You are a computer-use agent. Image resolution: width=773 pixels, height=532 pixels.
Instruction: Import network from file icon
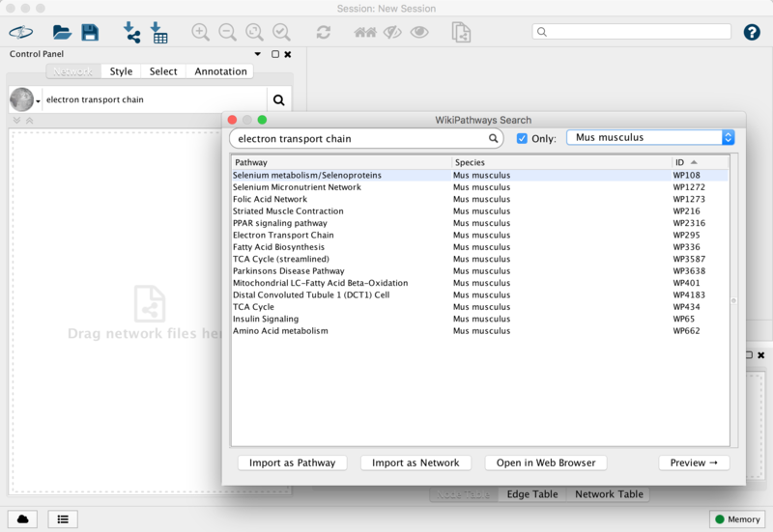coord(131,33)
